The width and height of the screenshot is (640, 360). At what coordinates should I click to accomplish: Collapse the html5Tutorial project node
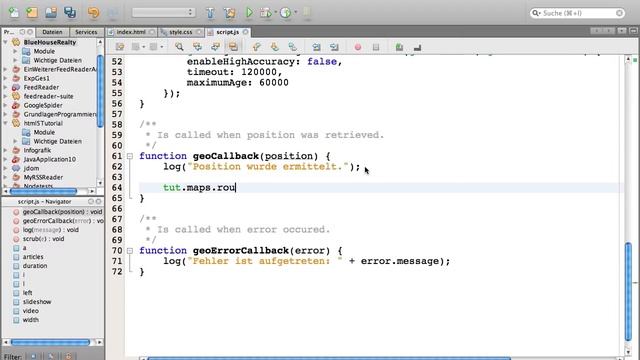[5, 123]
